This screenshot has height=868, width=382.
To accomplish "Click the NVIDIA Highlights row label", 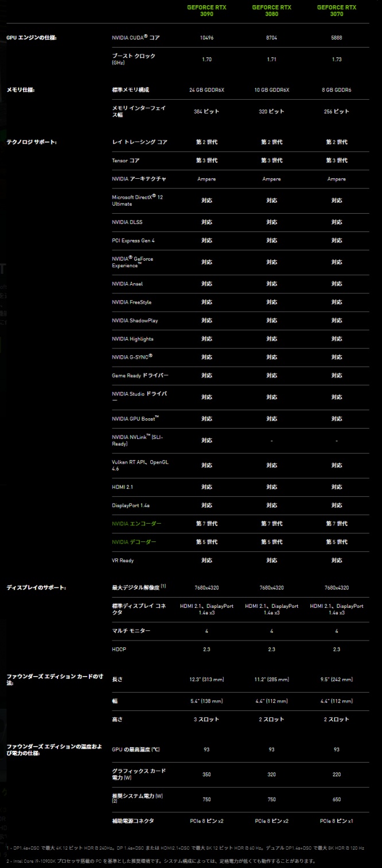I will (x=132, y=339).
